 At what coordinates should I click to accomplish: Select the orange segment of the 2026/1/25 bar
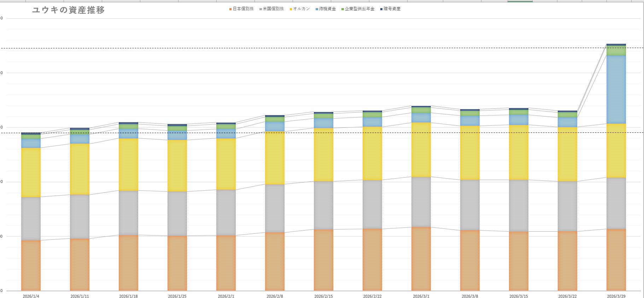click(177, 263)
